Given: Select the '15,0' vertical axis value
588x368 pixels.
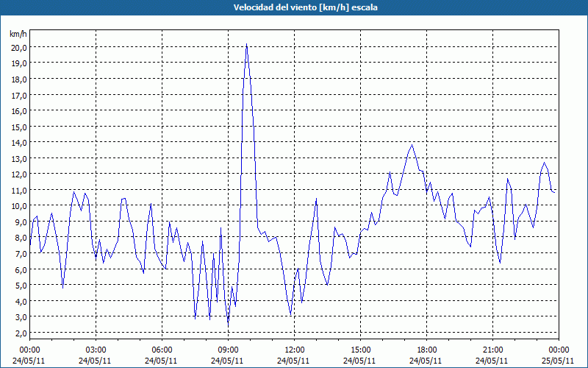Looking at the screenshot, I should (x=20, y=127).
